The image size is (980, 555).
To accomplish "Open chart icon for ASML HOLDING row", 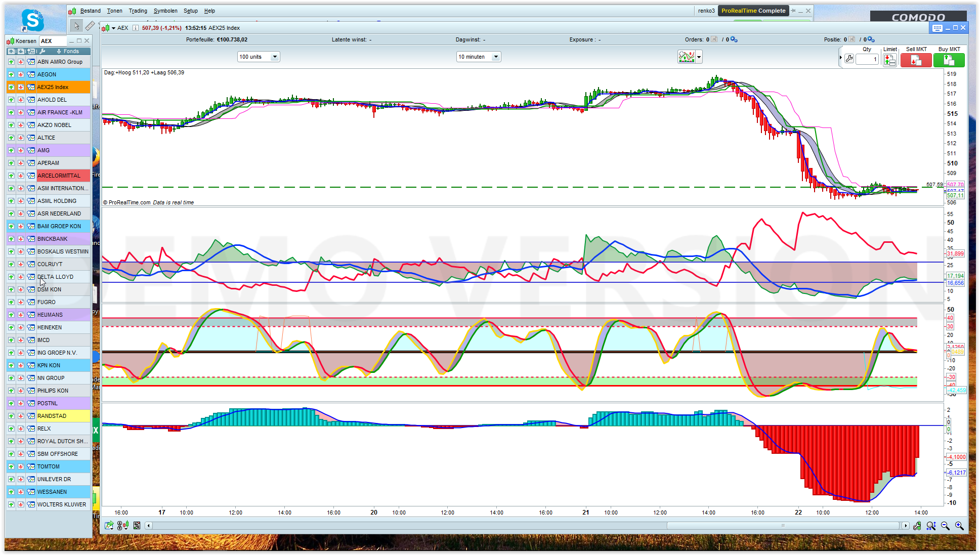I will [31, 201].
